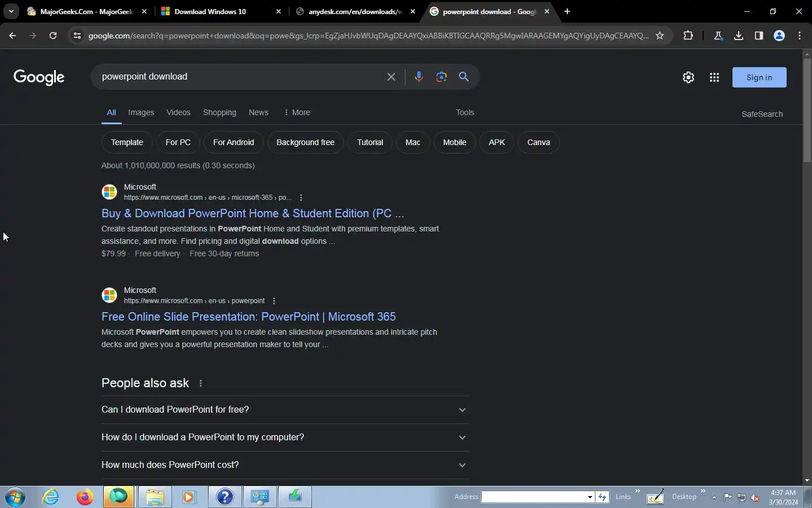Click the Chrome URL address bar
Image resolution: width=812 pixels, height=508 pixels.
(368, 36)
